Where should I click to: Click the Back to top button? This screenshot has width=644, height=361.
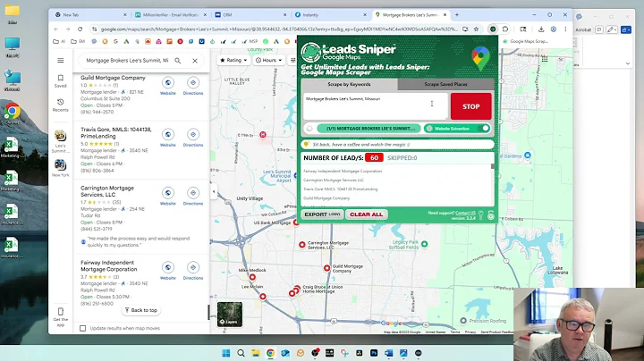click(141, 310)
